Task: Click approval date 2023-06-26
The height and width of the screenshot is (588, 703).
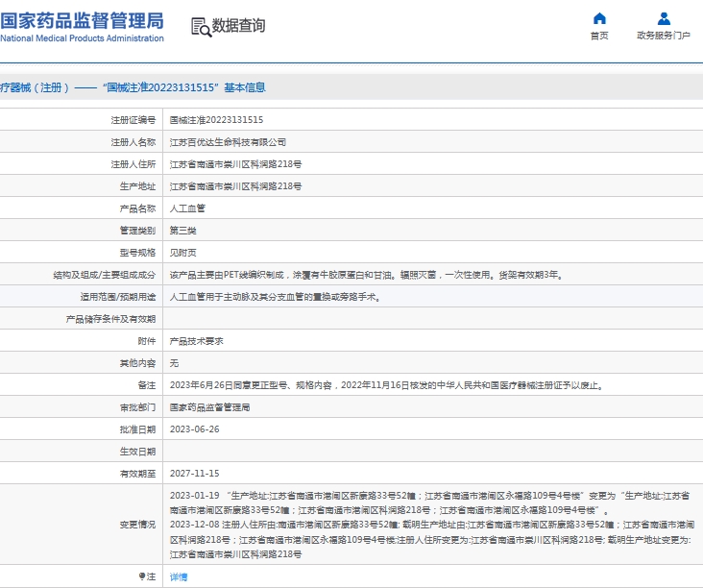Action: coord(195,429)
